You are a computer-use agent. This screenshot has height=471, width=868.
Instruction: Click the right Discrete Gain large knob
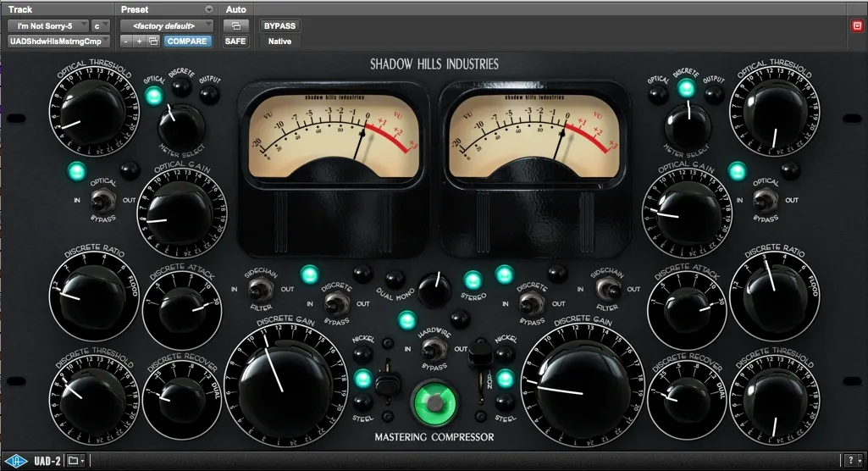pyautogui.click(x=583, y=384)
